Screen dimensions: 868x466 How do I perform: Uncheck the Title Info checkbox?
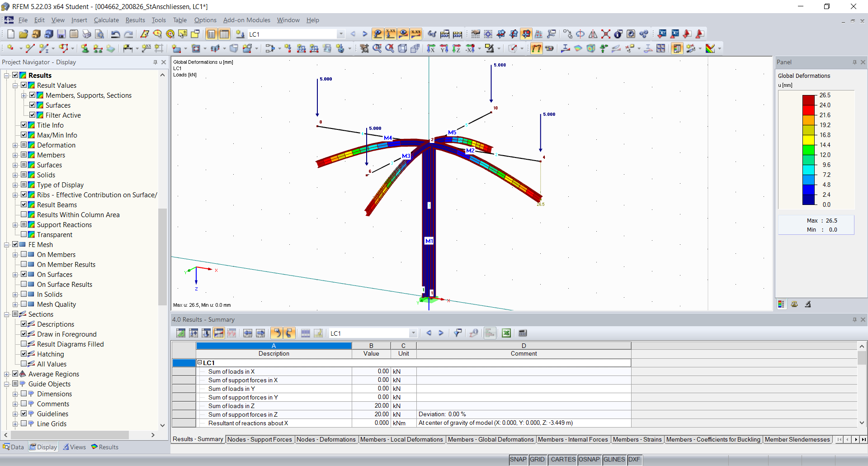[x=24, y=125]
